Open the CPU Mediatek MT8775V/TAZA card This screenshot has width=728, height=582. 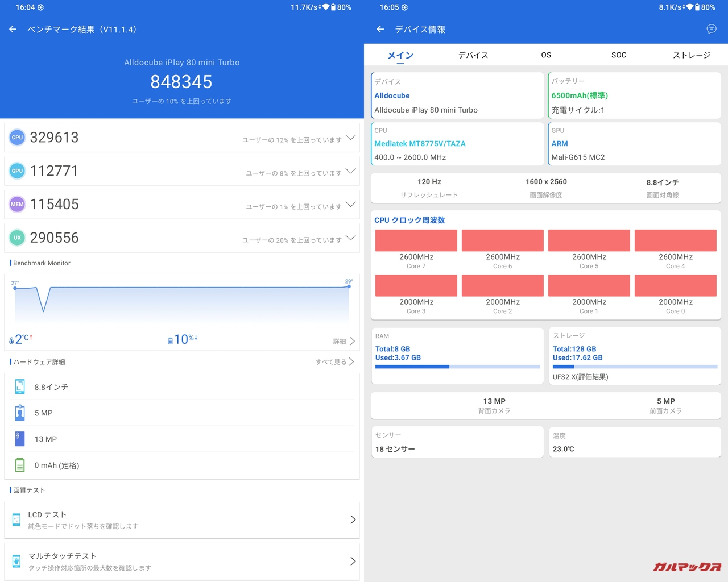pyautogui.click(x=457, y=144)
